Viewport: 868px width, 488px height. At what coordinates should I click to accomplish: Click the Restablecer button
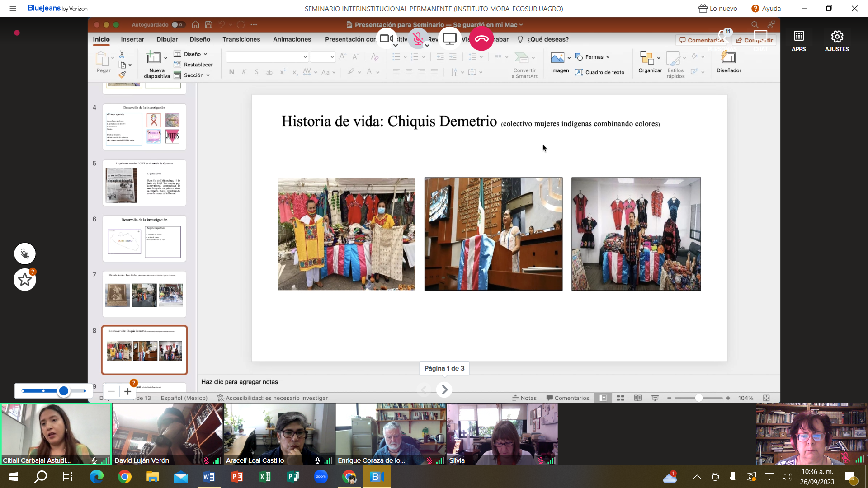pos(193,65)
